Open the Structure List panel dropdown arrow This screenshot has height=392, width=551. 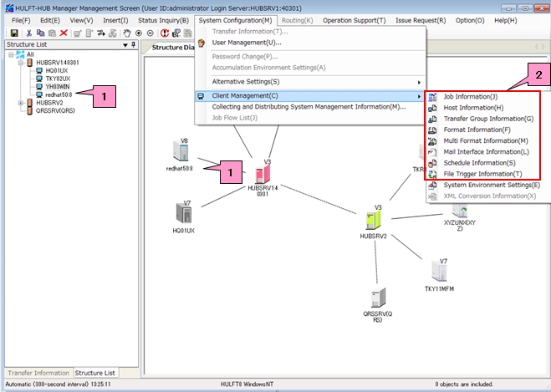coord(125,45)
